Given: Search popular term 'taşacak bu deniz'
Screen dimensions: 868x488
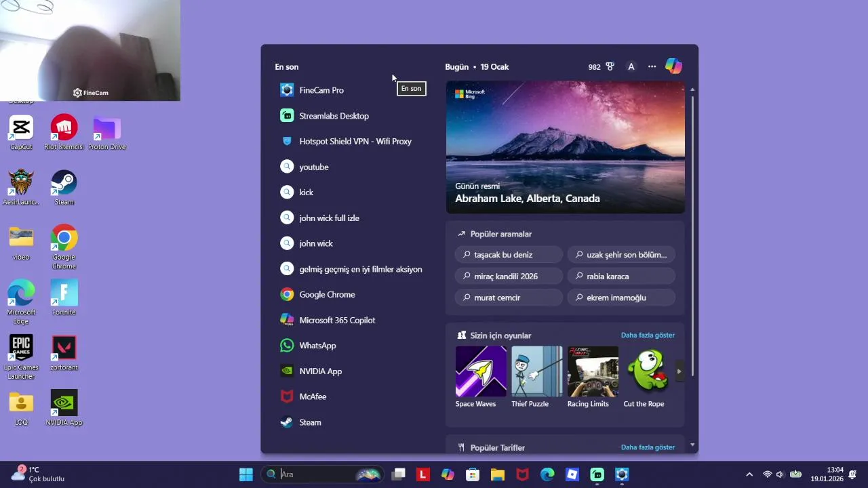Looking at the screenshot, I should click(x=509, y=255).
